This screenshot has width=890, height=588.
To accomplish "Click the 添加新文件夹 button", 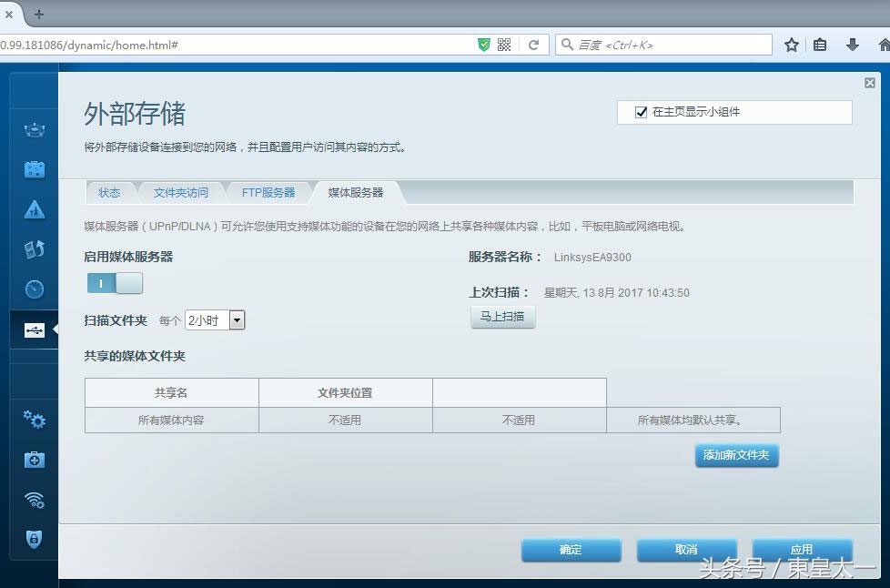I will (736, 455).
